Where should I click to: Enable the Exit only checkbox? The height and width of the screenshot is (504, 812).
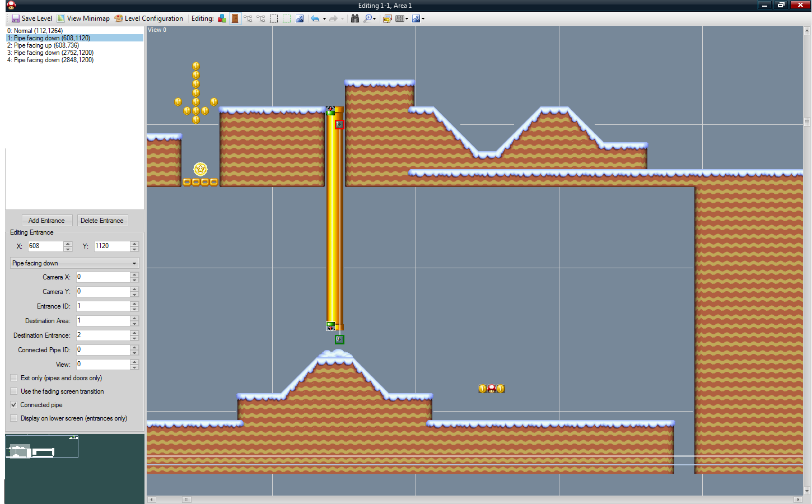[13, 377]
